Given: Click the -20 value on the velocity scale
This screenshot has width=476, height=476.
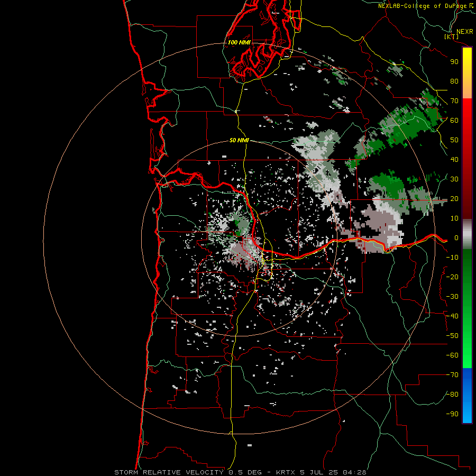Looking at the screenshot, I should 452,277.
